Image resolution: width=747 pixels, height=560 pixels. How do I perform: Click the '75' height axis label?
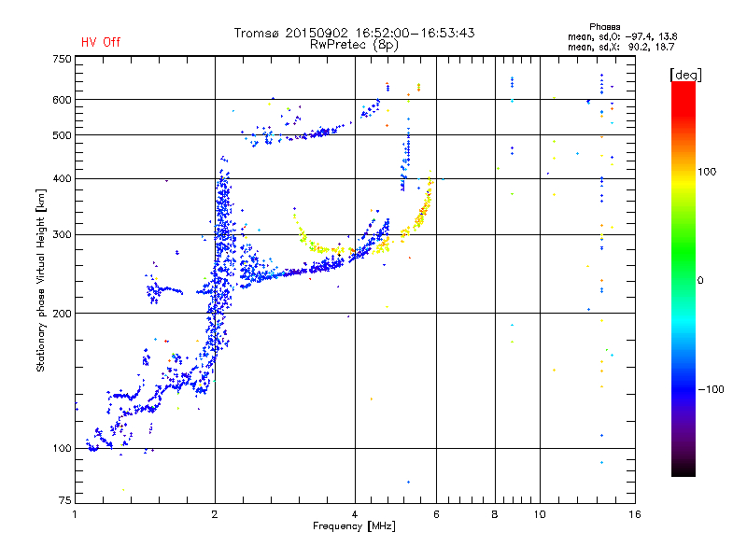pos(65,500)
